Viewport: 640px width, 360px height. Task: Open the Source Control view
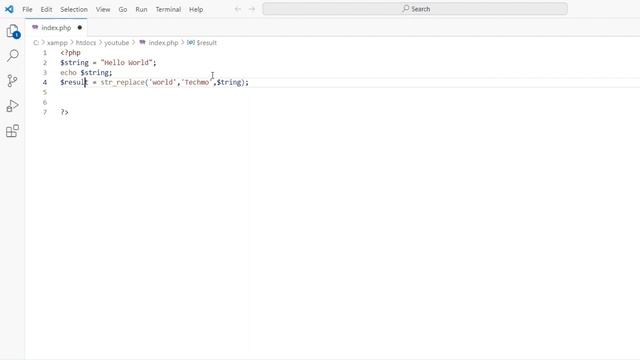12,81
